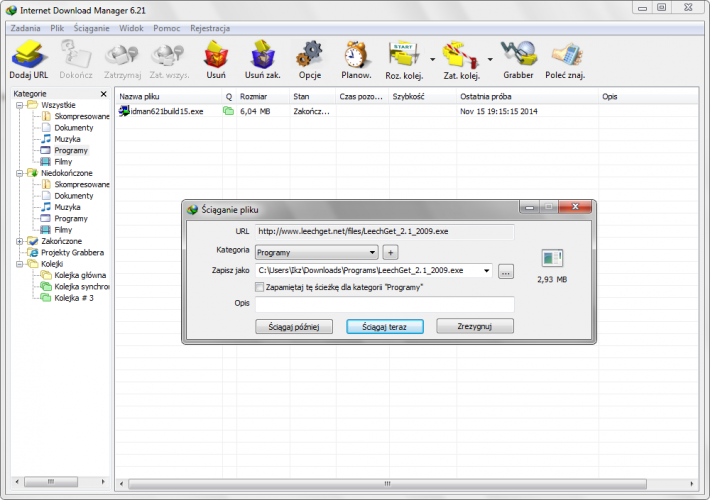Viewport: 710px width, 500px height.
Task: Click the Ściągaj teraz button
Action: pos(385,327)
